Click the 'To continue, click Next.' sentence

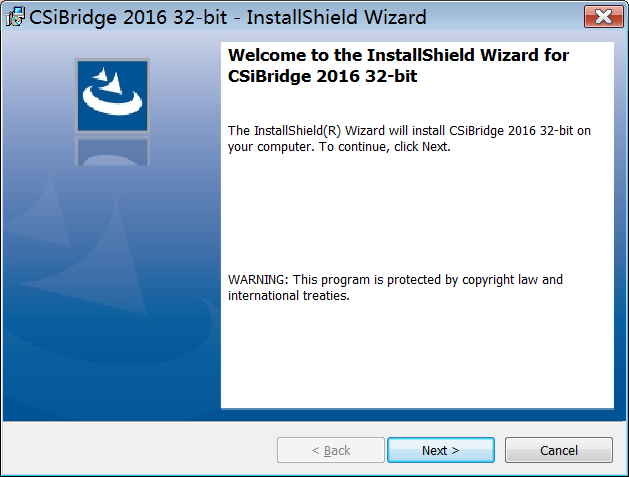click(x=385, y=147)
